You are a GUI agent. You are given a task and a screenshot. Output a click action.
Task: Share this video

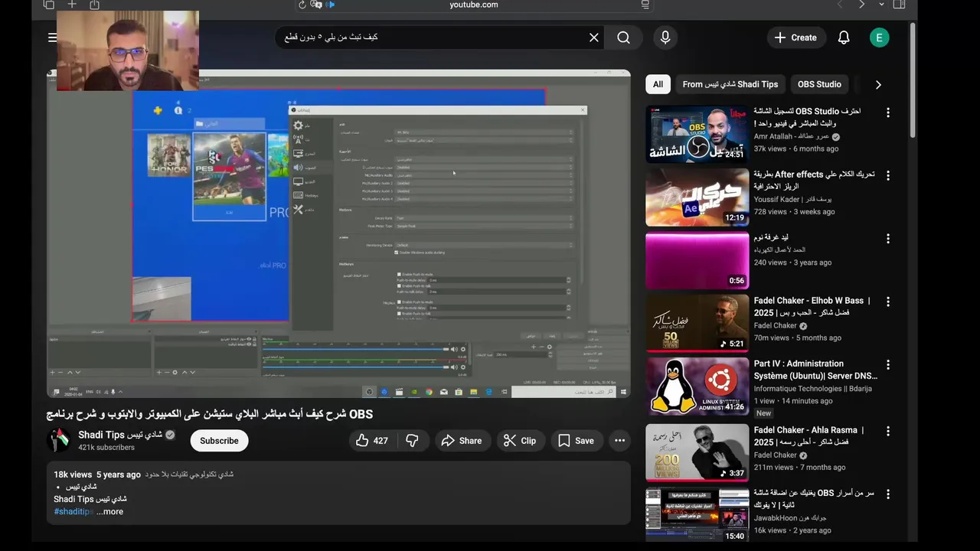tap(463, 441)
